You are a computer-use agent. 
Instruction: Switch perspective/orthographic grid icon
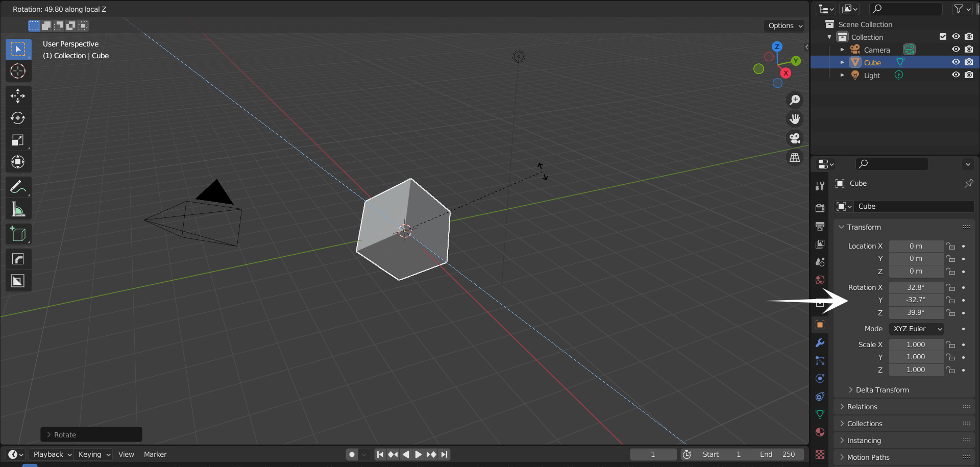point(795,158)
